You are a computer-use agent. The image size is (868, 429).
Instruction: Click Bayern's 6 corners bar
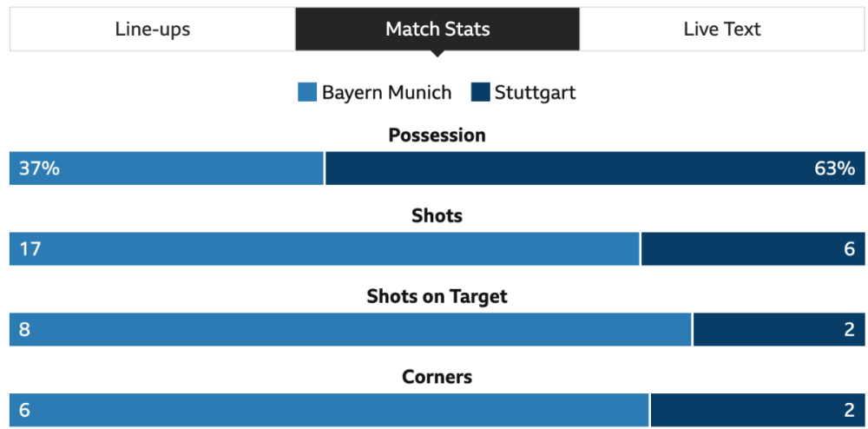point(329,410)
